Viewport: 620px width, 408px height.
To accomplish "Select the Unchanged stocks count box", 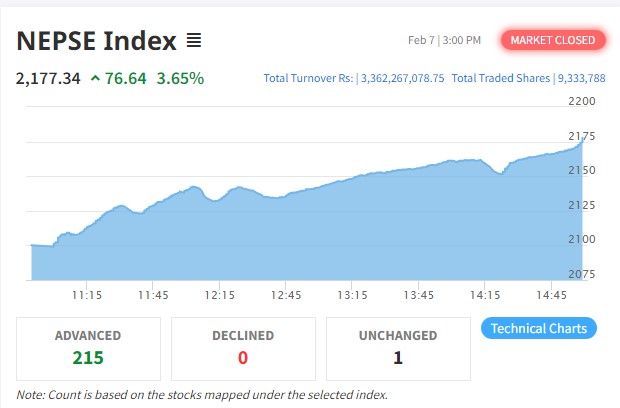I will click(x=398, y=346).
